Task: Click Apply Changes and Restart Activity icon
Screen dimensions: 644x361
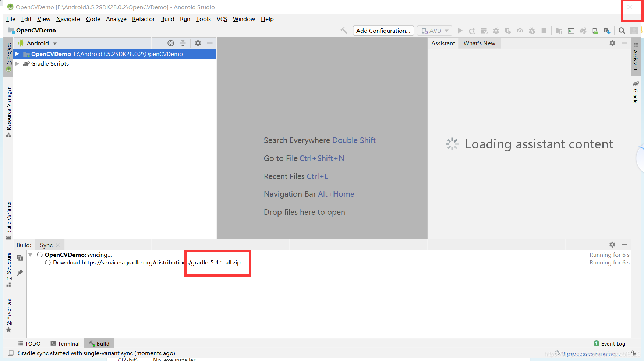Action: pos(472,31)
